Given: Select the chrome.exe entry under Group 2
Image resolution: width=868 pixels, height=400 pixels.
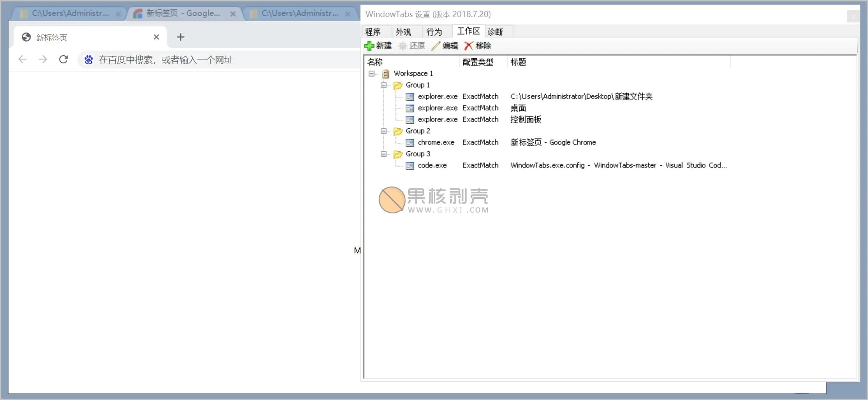Looking at the screenshot, I should pyautogui.click(x=436, y=142).
